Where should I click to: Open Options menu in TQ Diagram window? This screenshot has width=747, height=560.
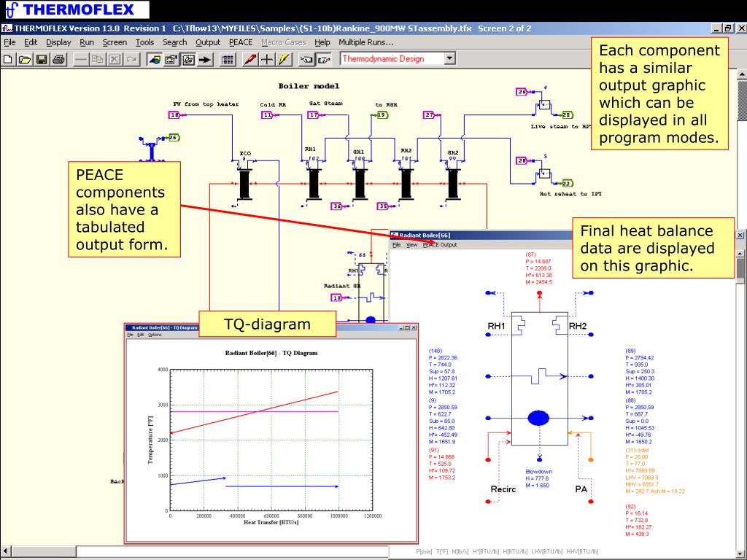tap(155, 335)
